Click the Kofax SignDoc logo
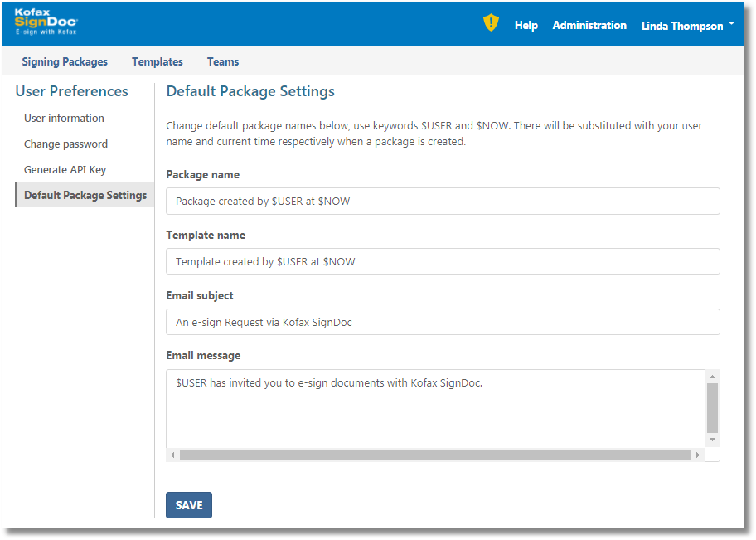 (46, 22)
